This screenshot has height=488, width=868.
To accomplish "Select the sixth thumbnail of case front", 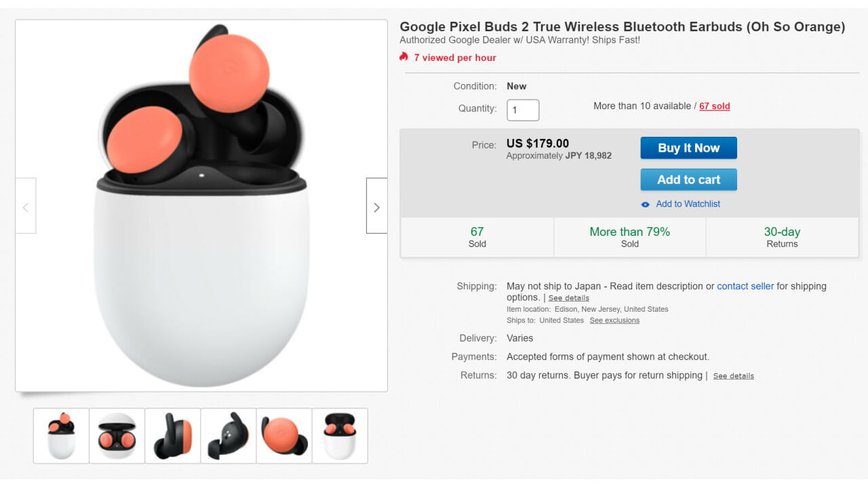I will pyautogui.click(x=340, y=436).
